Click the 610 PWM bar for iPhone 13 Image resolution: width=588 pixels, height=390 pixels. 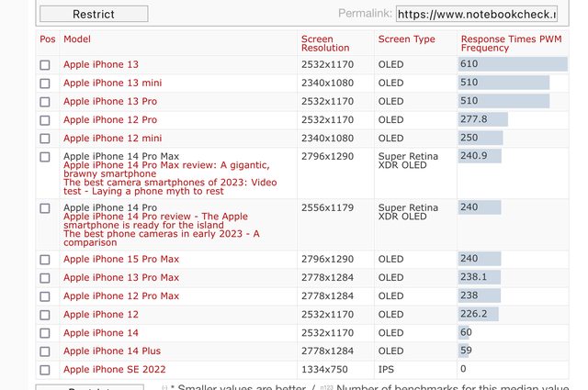pyautogui.click(x=513, y=64)
